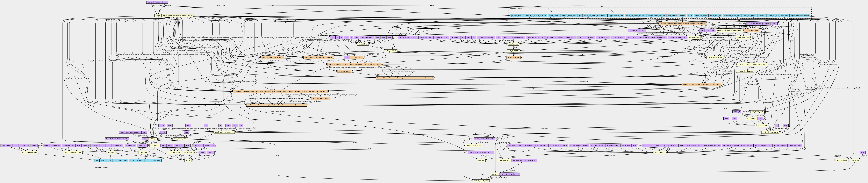Click the "annot-wo-checksum.sqn" value node
Screen dimensions: 868x183
coord(130,132)
